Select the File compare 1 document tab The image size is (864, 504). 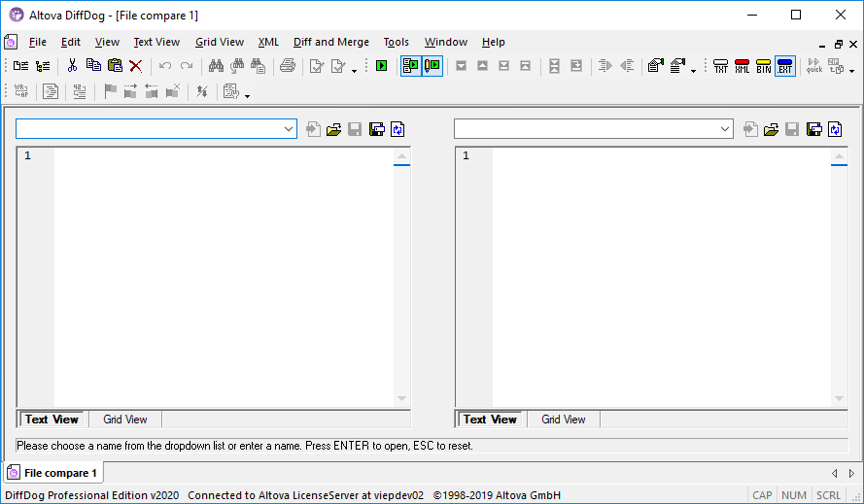click(x=53, y=473)
